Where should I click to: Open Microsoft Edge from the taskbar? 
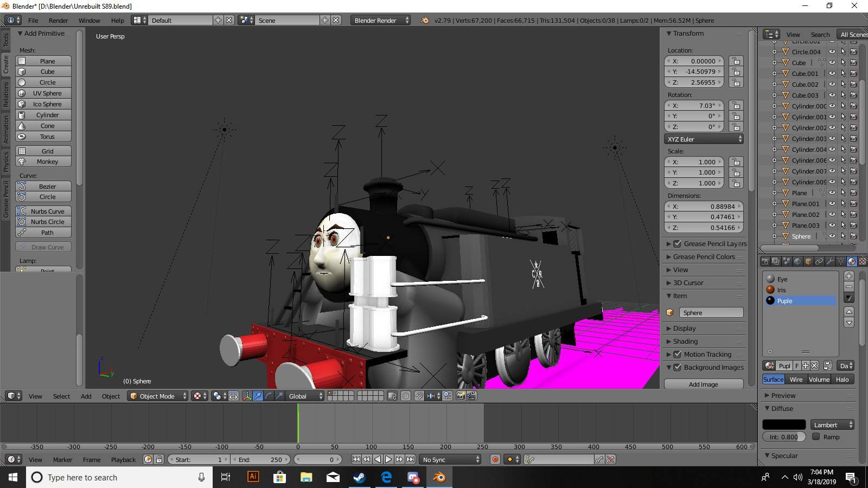click(386, 477)
